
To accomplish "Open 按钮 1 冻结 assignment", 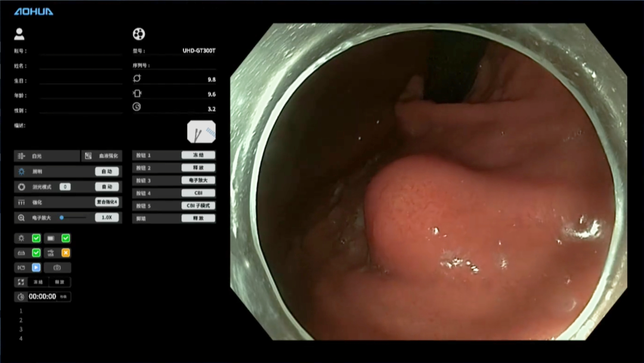I will point(199,155).
